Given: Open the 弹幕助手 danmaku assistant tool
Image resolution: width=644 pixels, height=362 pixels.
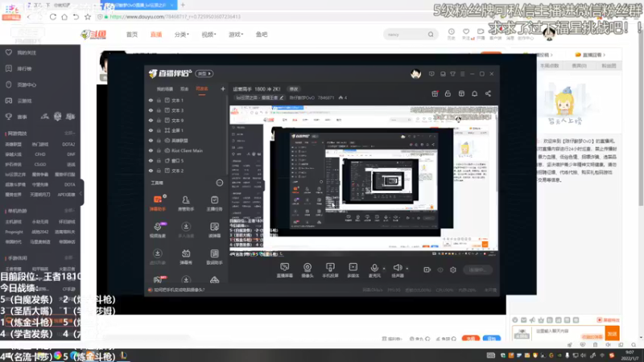Looking at the screenshot, I should [157, 204].
